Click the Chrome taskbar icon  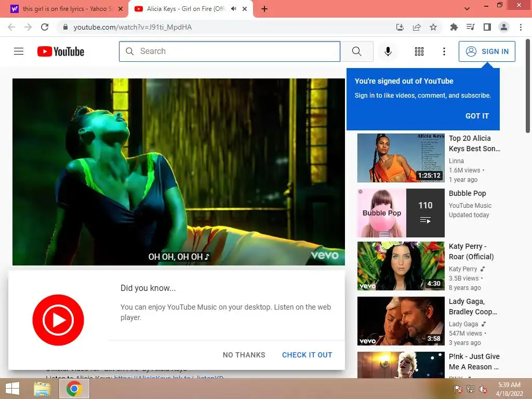74,389
